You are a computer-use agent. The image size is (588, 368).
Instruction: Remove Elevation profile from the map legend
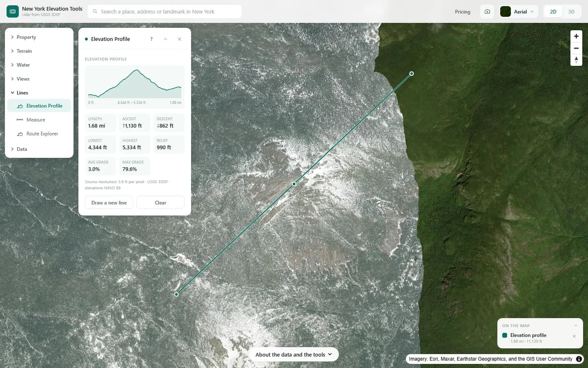[x=574, y=337]
